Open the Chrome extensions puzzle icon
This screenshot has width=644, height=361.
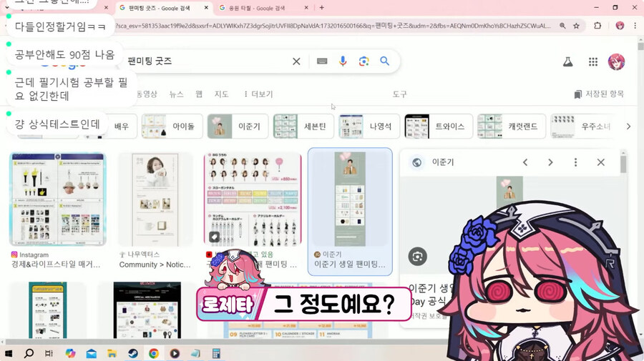(597, 26)
